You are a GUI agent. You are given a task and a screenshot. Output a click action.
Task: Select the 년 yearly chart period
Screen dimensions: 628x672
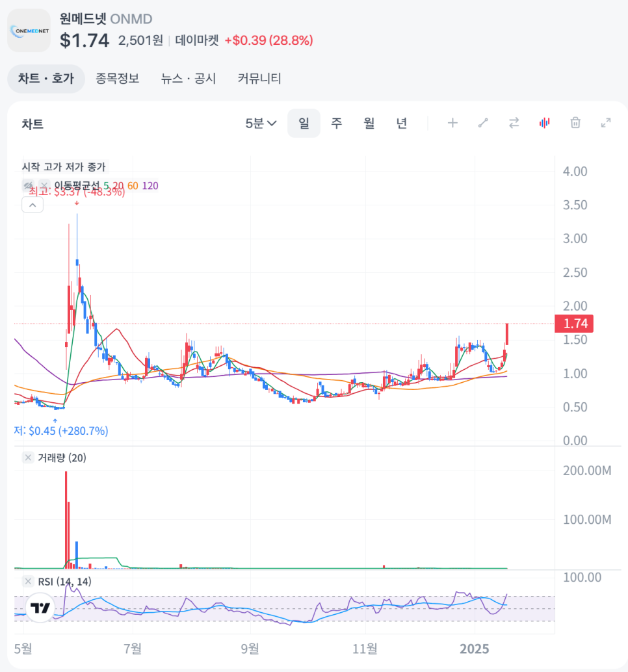401,123
